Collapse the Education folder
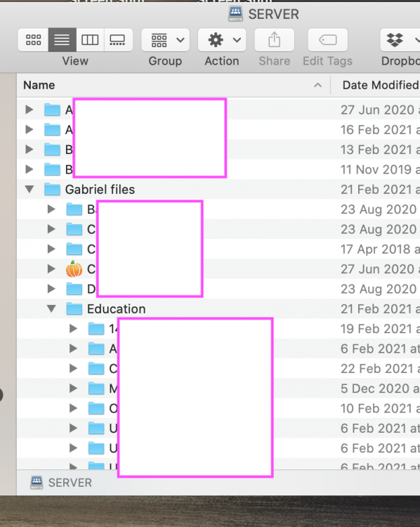The image size is (420, 527). tap(51, 308)
